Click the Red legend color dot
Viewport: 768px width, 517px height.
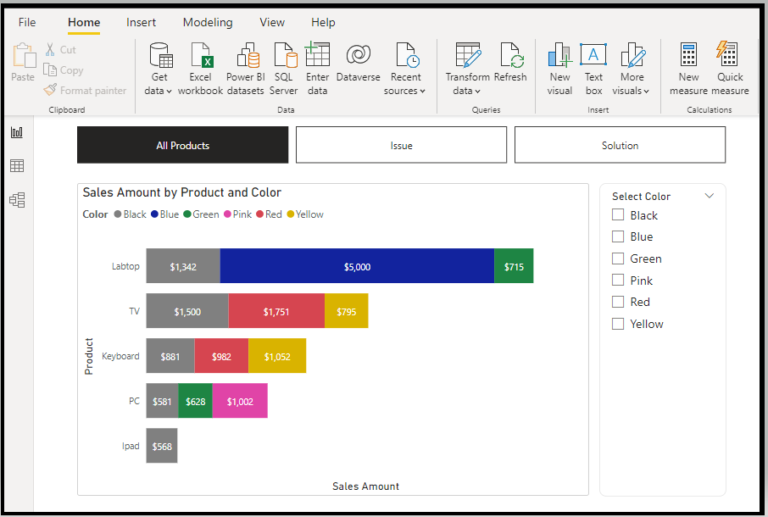pos(260,214)
